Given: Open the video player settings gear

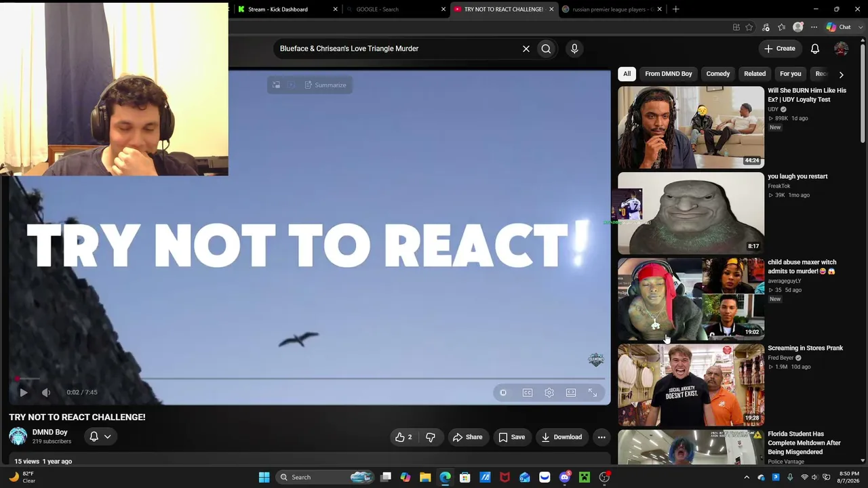Looking at the screenshot, I should 549,392.
